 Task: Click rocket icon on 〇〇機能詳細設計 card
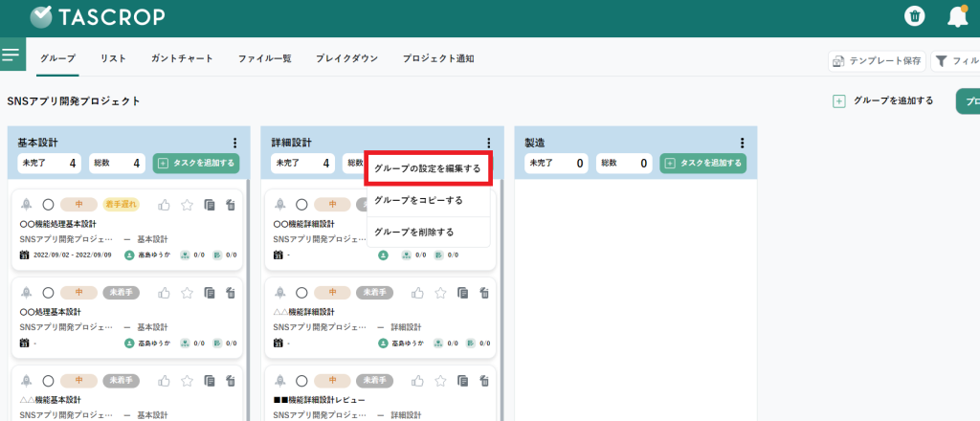point(280,204)
